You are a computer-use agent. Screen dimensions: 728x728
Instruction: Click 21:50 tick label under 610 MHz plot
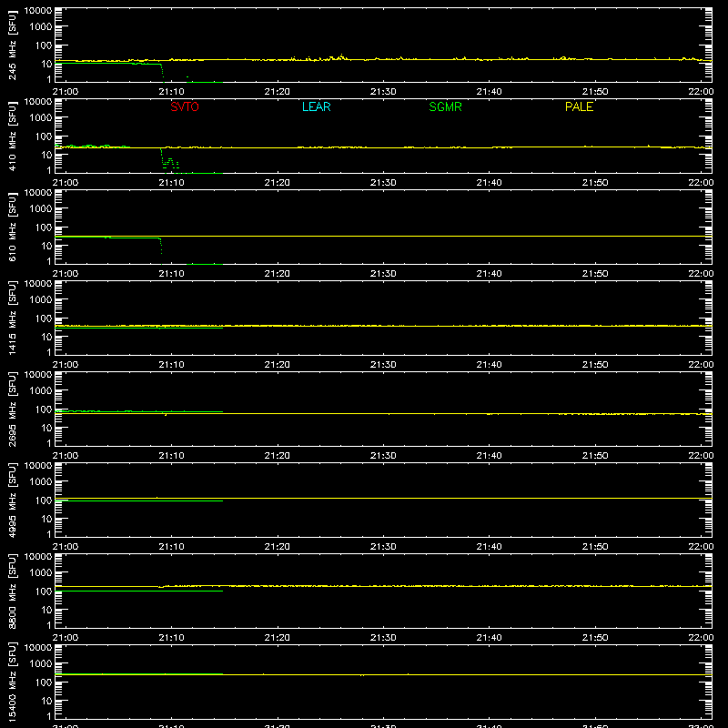point(595,274)
